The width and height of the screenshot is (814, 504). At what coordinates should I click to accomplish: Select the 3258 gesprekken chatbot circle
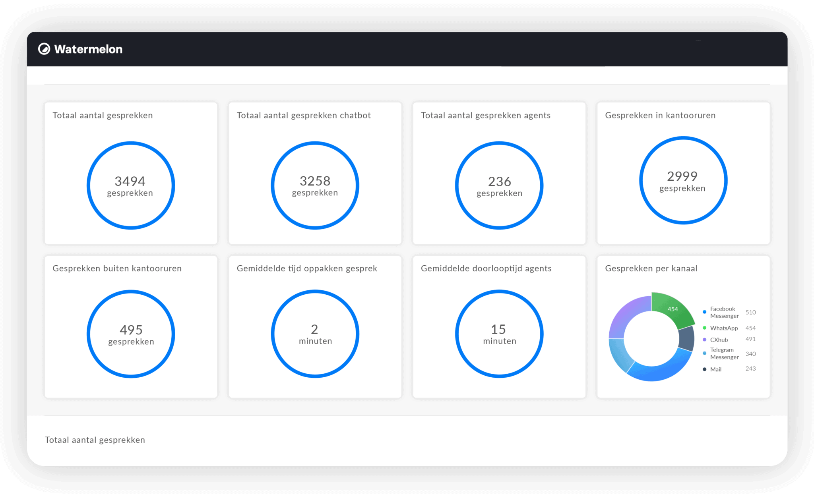[315, 185]
